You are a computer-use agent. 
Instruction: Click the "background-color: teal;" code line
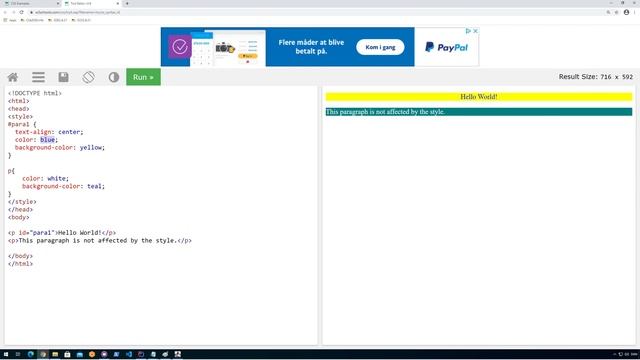click(x=63, y=186)
